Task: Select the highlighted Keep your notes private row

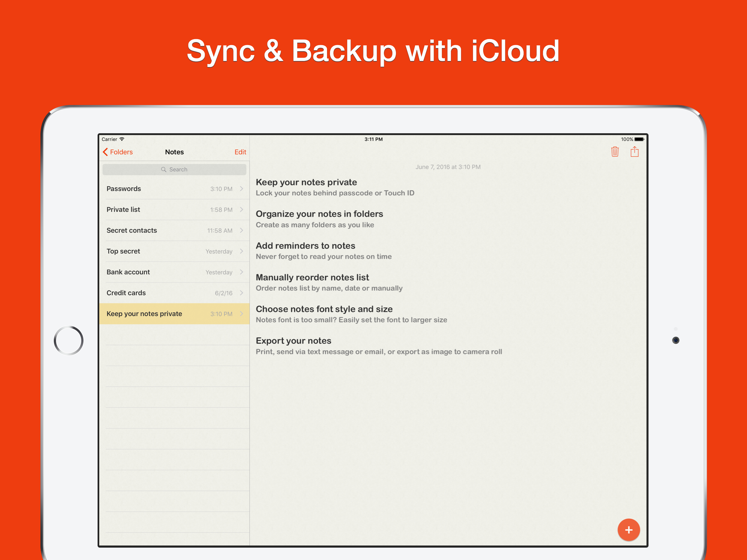Action: (144, 314)
